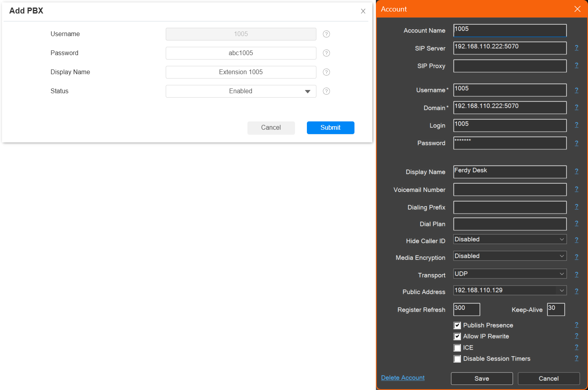Image resolution: width=588 pixels, height=390 pixels.
Task: Close the Account window
Action: (577, 9)
